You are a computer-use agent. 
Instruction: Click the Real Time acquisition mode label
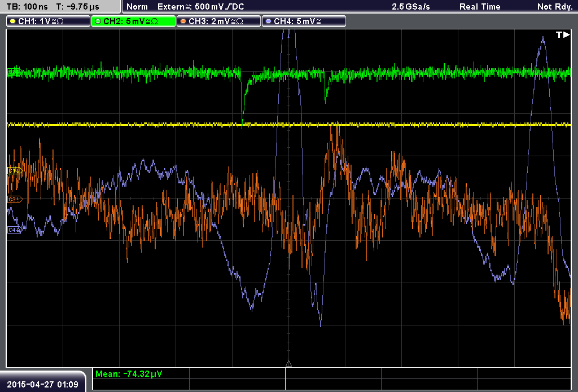pos(480,7)
